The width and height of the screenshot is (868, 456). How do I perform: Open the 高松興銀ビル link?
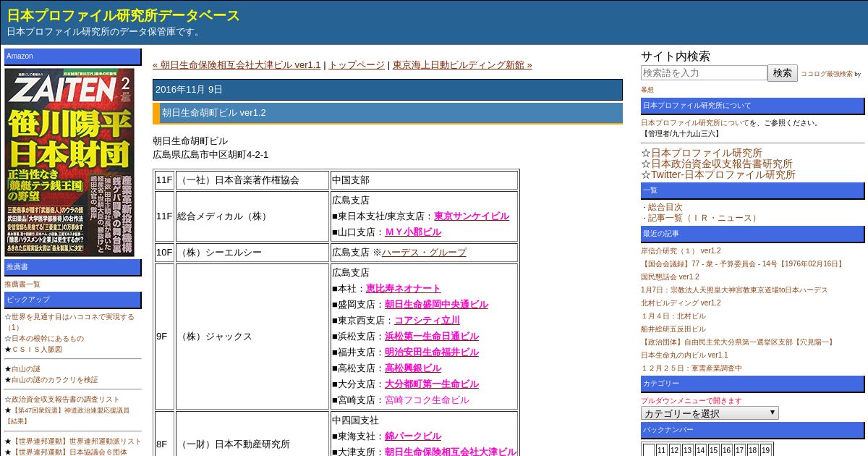click(x=413, y=368)
